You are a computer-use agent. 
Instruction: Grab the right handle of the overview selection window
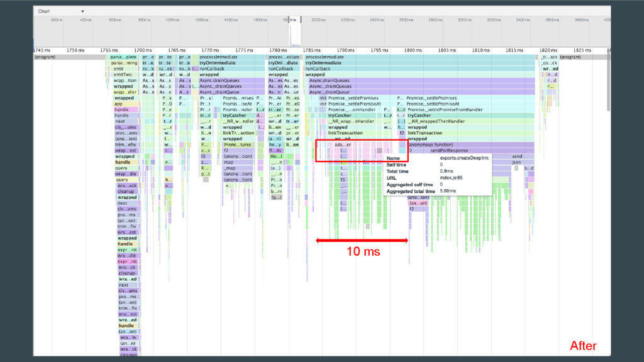point(299,20)
